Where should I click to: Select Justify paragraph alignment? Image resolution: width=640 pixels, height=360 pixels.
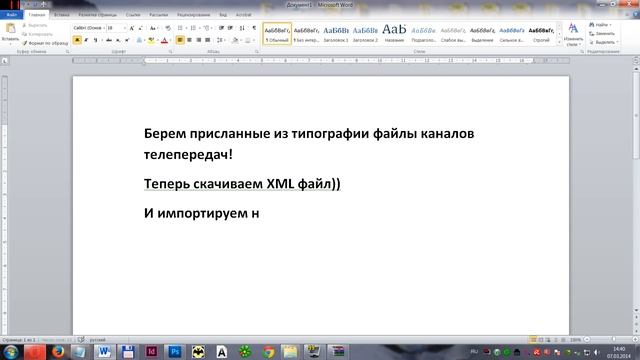pyautogui.click(x=207, y=40)
